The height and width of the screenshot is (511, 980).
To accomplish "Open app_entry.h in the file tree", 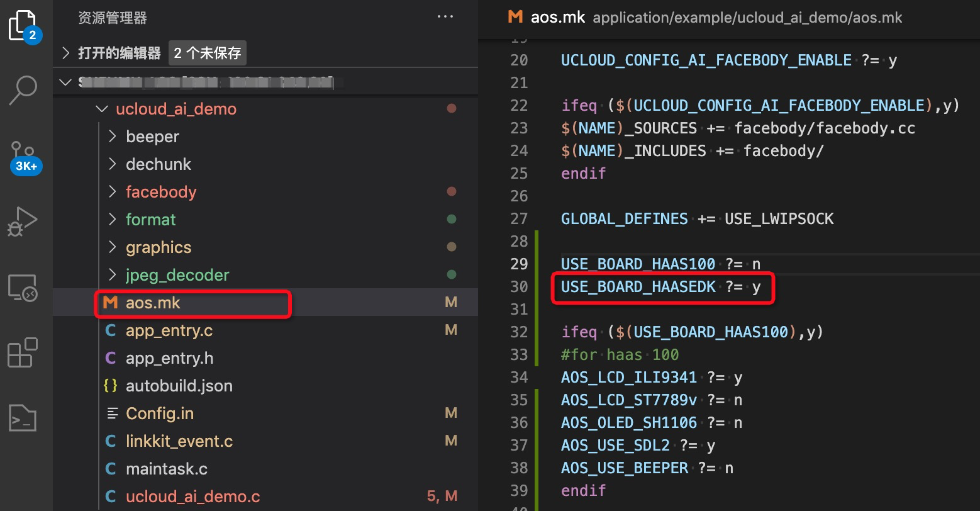I will [x=265, y=358].
